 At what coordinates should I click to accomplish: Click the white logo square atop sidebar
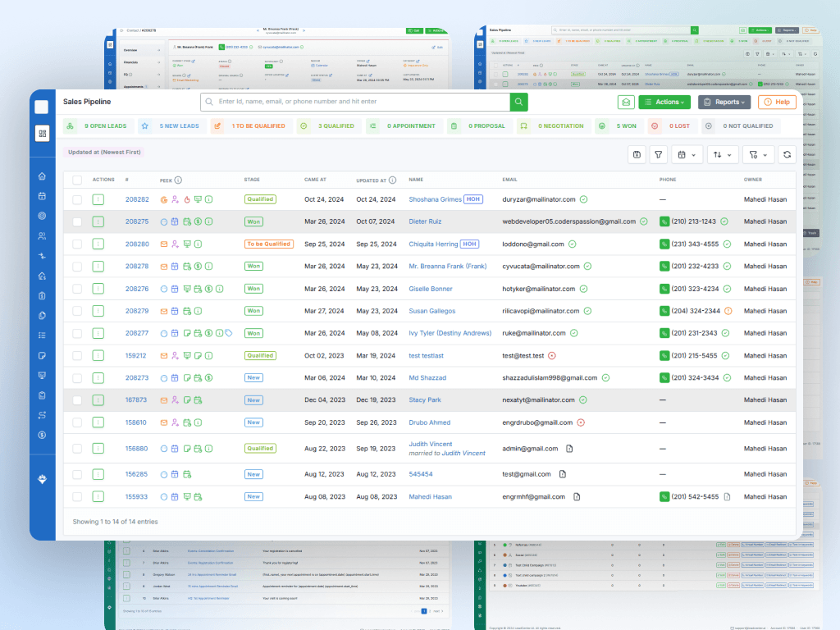click(42, 107)
